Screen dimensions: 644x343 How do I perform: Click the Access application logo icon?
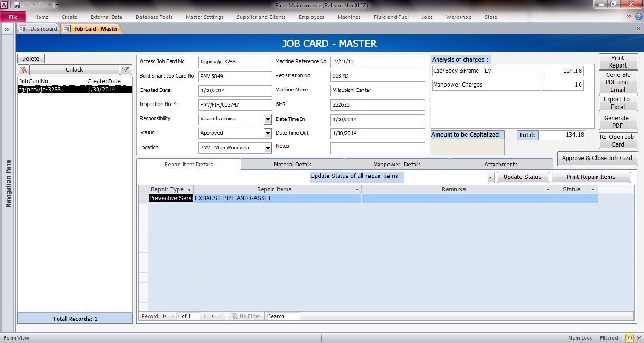click(5, 5)
